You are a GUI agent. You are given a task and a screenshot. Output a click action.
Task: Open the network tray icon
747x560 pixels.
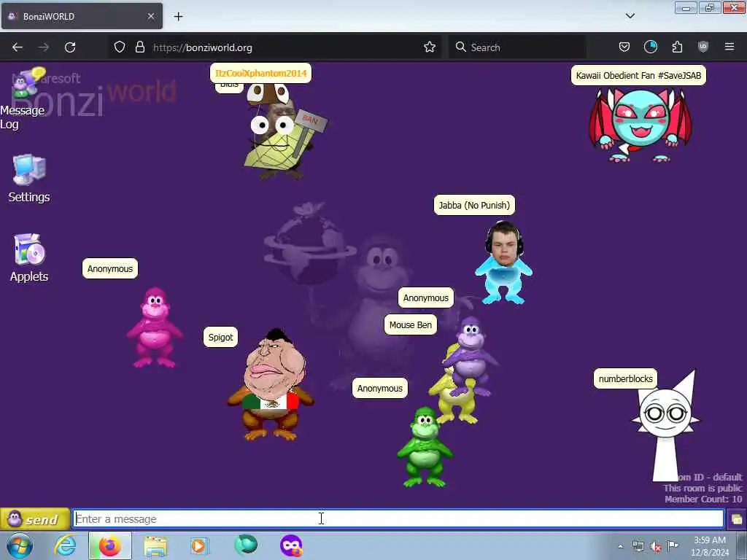tap(638, 547)
